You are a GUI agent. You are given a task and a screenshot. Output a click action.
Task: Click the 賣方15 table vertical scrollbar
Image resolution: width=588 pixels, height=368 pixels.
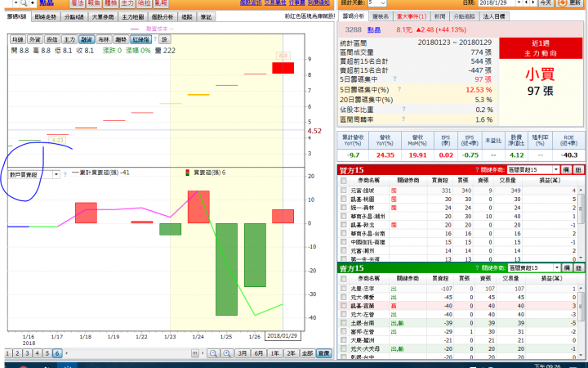tap(581, 321)
